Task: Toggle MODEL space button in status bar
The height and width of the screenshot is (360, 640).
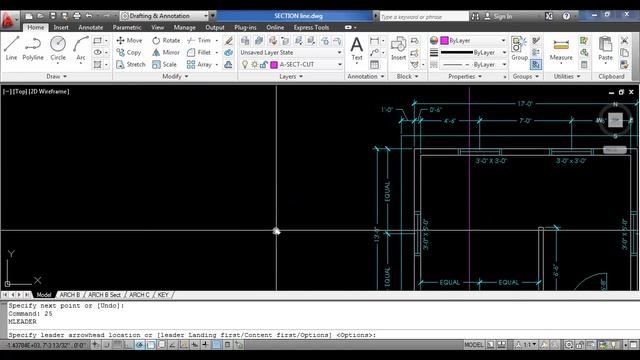Action: (x=473, y=345)
